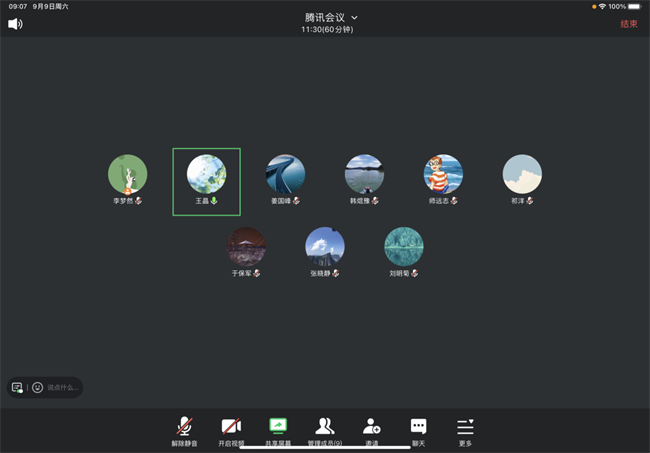Click muted mic icon next to 张晓静
This screenshot has height=453, width=650.
(335, 273)
